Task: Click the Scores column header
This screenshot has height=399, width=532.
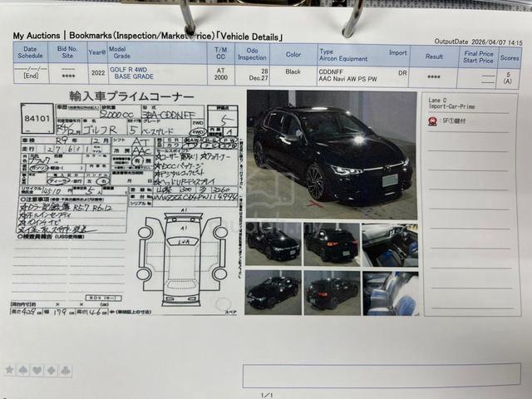Action: [x=510, y=57]
